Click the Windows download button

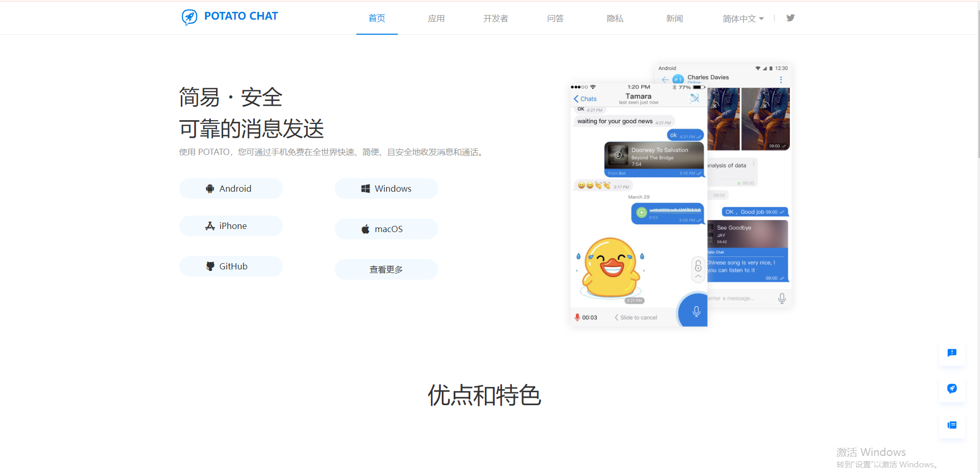(386, 189)
